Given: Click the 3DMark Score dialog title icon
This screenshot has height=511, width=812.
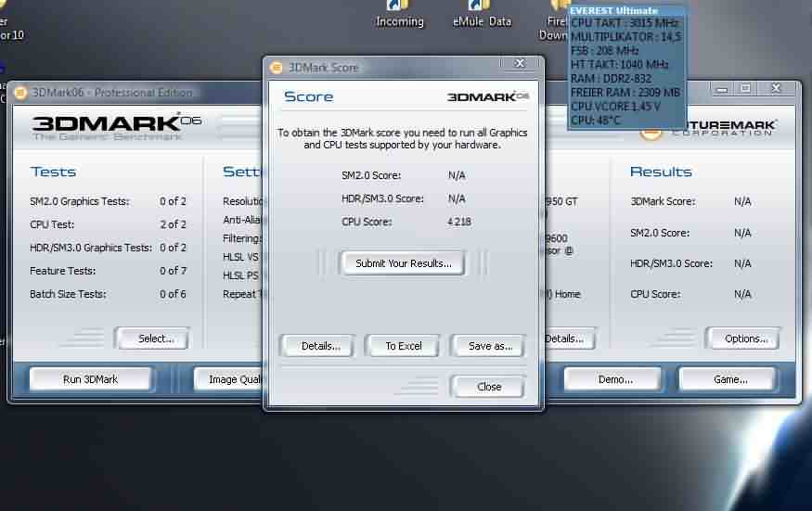Looking at the screenshot, I should 277,68.
